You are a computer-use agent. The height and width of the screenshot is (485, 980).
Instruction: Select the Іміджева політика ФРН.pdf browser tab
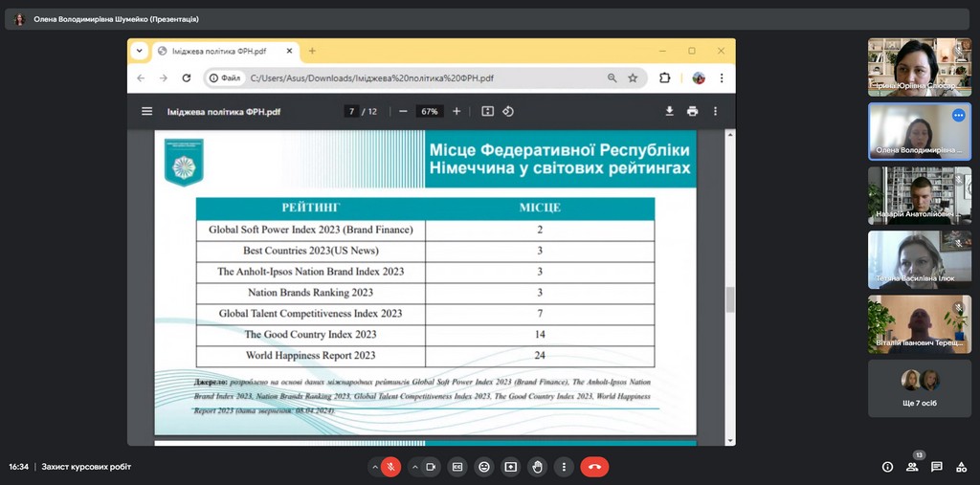coord(219,51)
